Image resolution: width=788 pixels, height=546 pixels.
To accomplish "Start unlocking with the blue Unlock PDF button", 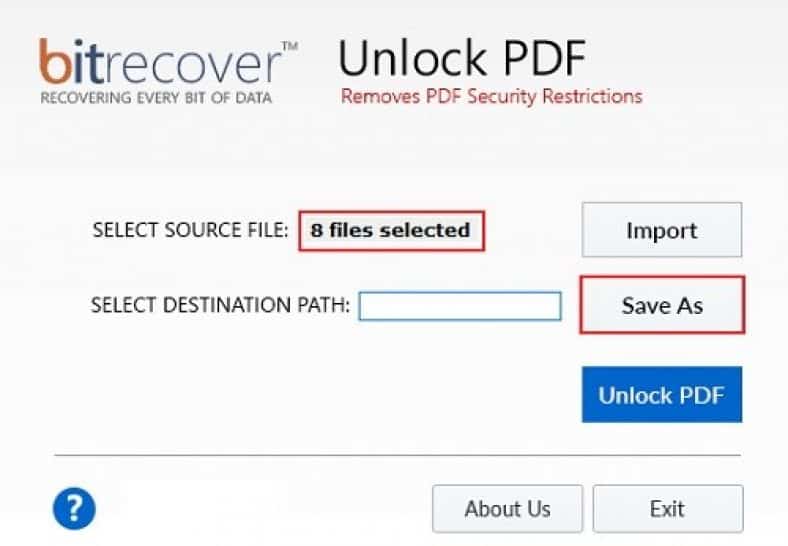I will point(662,395).
